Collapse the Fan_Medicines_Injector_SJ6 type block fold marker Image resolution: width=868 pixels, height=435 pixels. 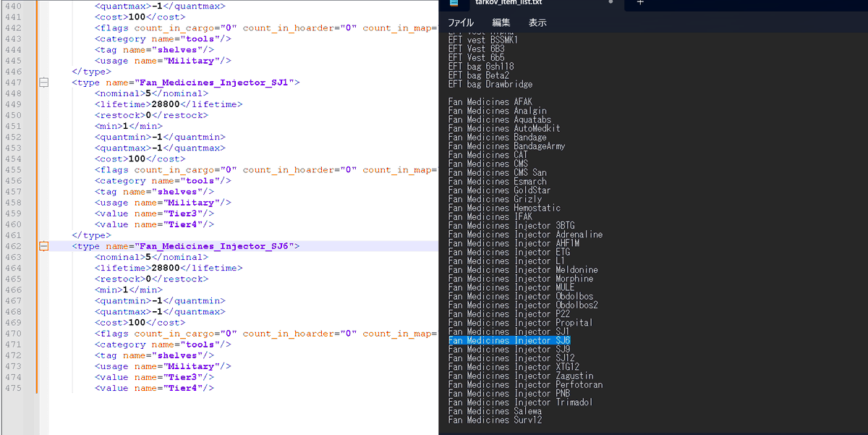43,246
